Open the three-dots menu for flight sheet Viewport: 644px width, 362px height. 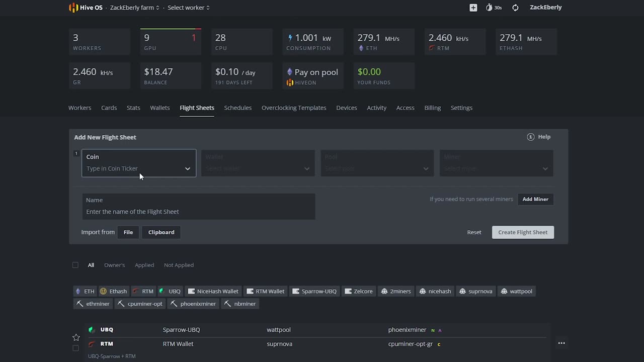coord(561,343)
